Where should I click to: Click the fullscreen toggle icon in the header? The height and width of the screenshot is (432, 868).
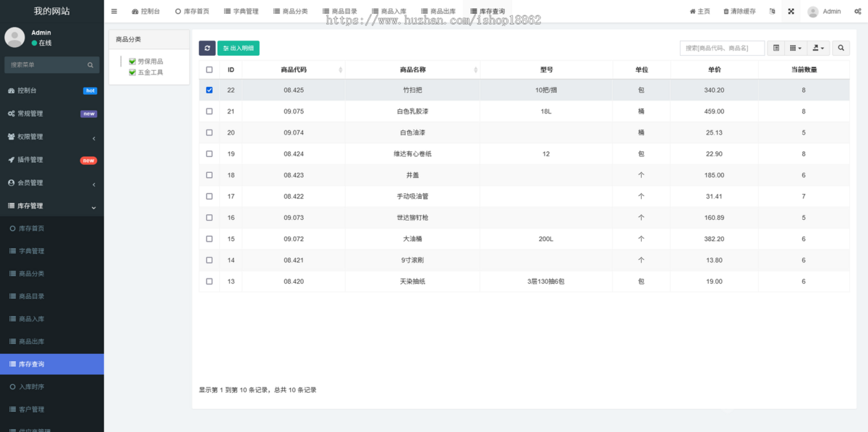tap(791, 11)
